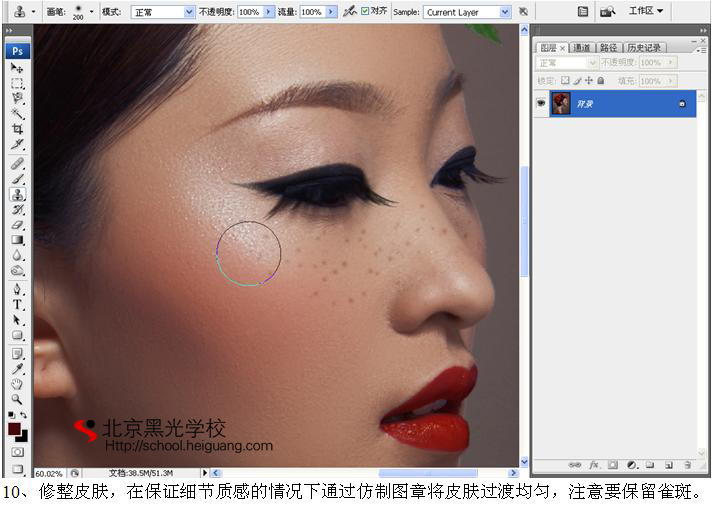The height and width of the screenshot is (507, 715).
Task: Select the Eraser tool
Action: pyautogui.click(x=17, y=225)
